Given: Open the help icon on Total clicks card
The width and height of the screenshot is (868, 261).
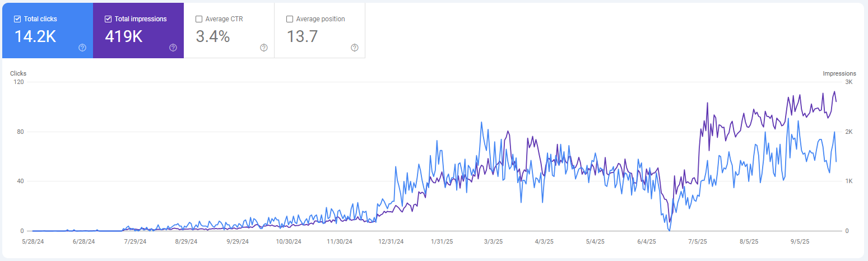Looking at the screenshot, I should pyautogui.click(x=82, y=48).
